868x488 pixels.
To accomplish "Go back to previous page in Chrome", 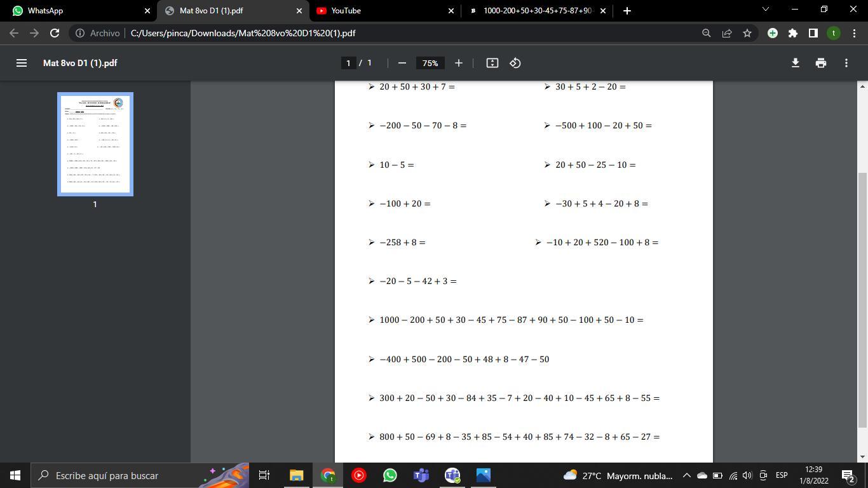I will [14, 33].
